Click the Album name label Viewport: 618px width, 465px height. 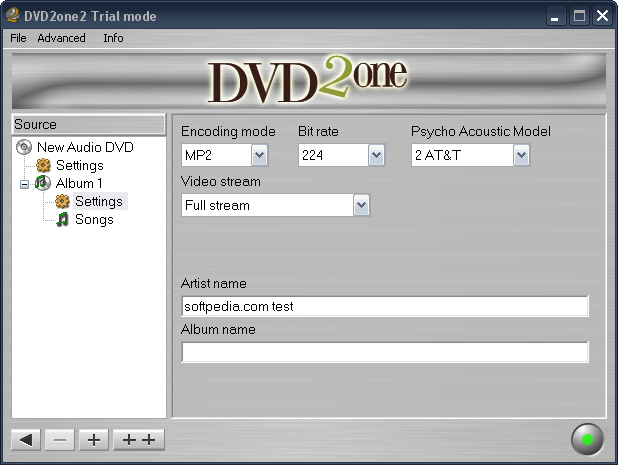(218, 329)
